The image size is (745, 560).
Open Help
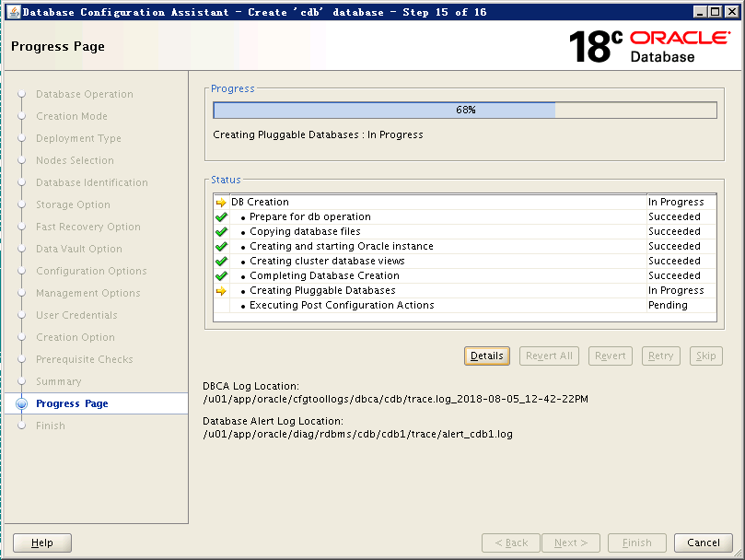(x=41, y=542)
